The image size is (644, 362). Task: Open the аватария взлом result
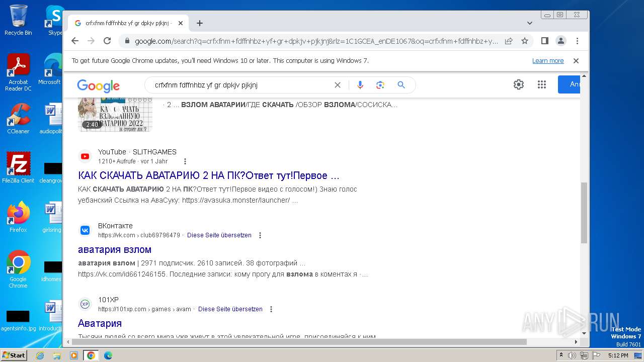click(x=115, y=249)
